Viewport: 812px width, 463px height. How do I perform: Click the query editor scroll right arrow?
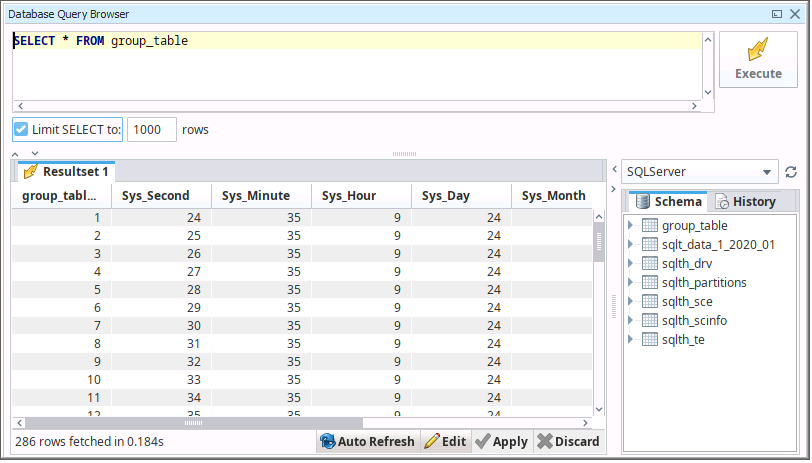click(694, 106)
